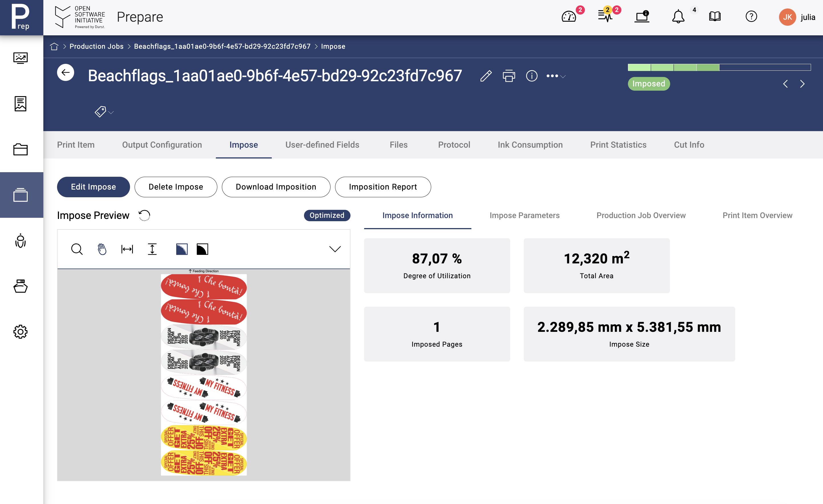
Task: Expand the preview toolbar chevron
Action: (x=335, y=249)
